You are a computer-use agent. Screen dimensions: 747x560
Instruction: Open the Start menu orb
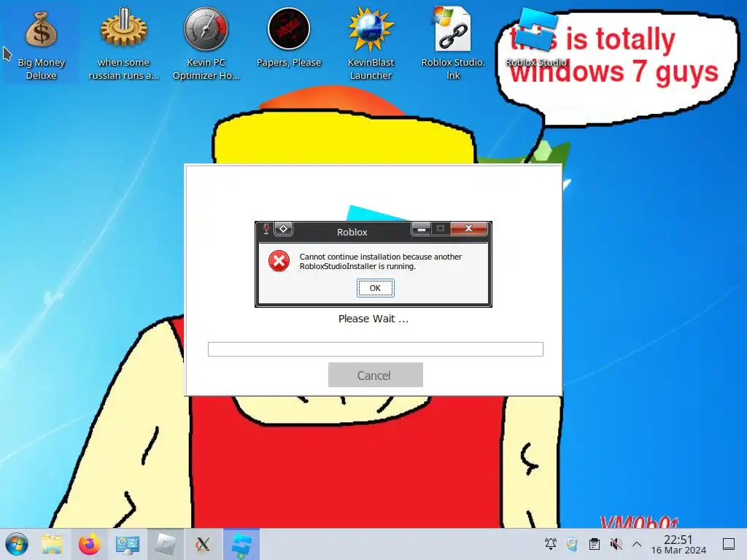point(18,544)
